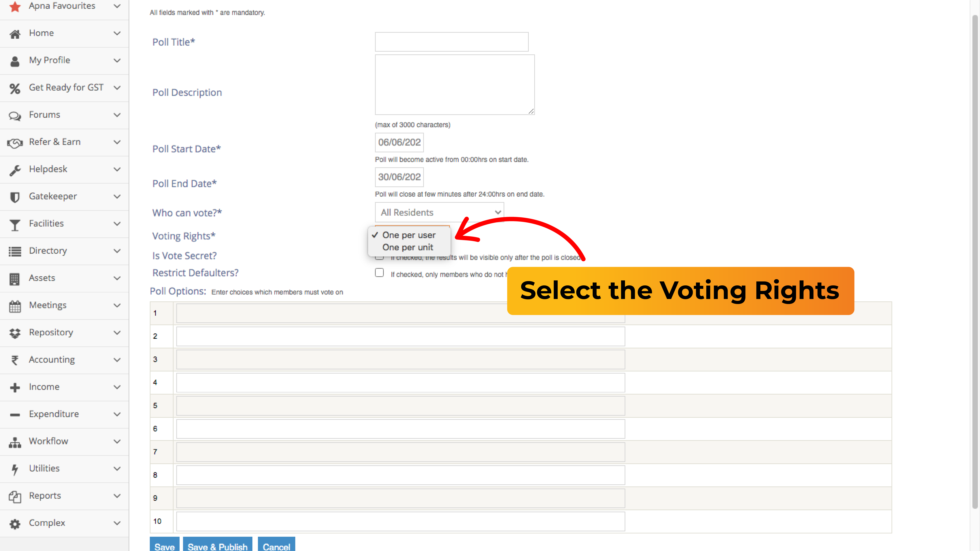980x551 pixels.
Task: Select the Gatekeeper shield icon
Action: tap(15, 197)
